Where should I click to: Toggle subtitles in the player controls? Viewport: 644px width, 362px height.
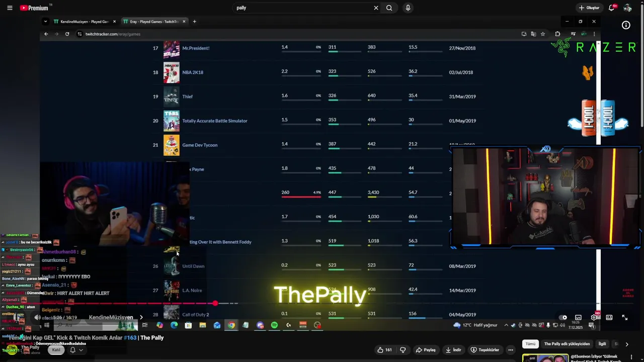pyautogui.click(x=579, y=317)
